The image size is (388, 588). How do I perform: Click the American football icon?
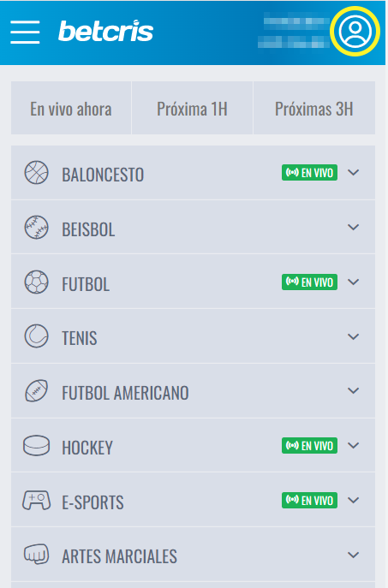pos(36,391)
